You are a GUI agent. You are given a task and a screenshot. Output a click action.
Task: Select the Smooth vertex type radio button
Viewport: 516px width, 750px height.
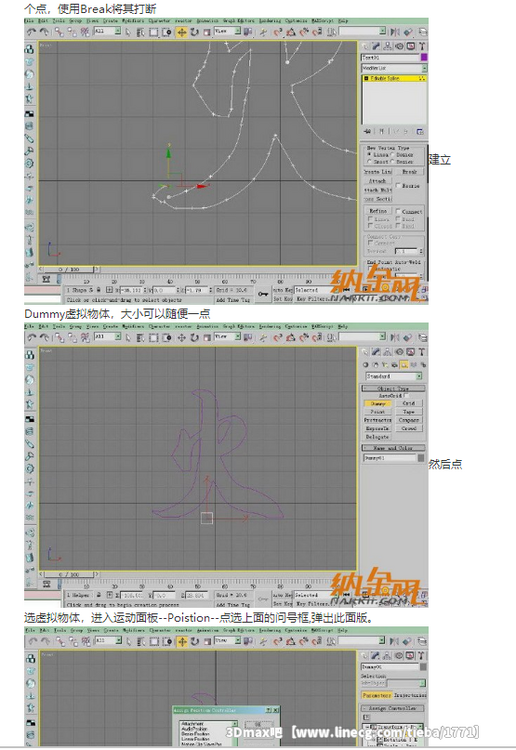coord(369,162)
